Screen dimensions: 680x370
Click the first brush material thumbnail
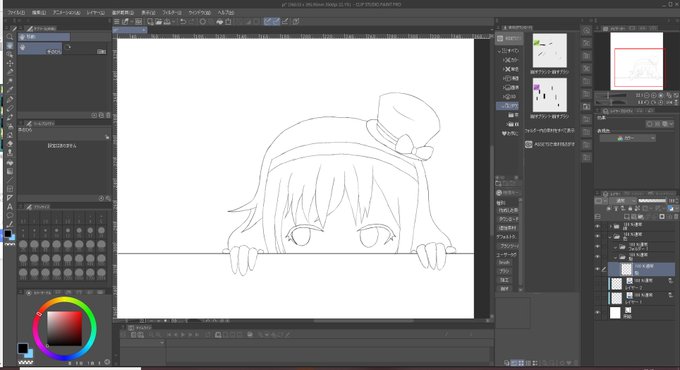549,50
